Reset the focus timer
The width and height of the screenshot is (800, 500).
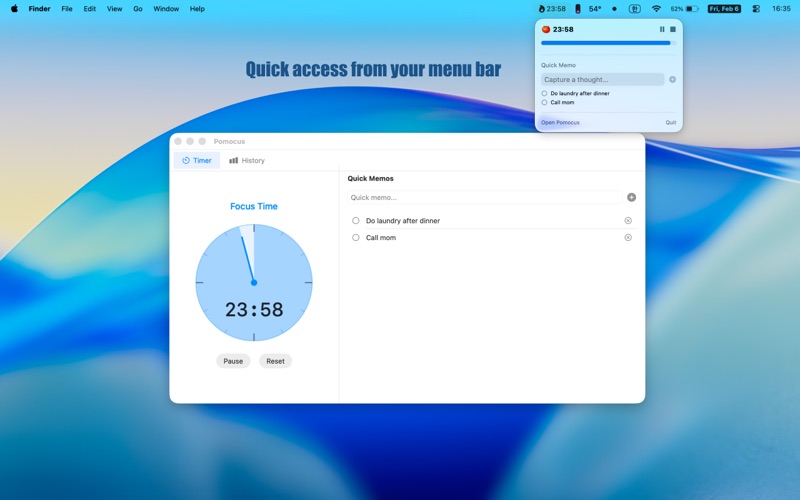click(276, 361)
